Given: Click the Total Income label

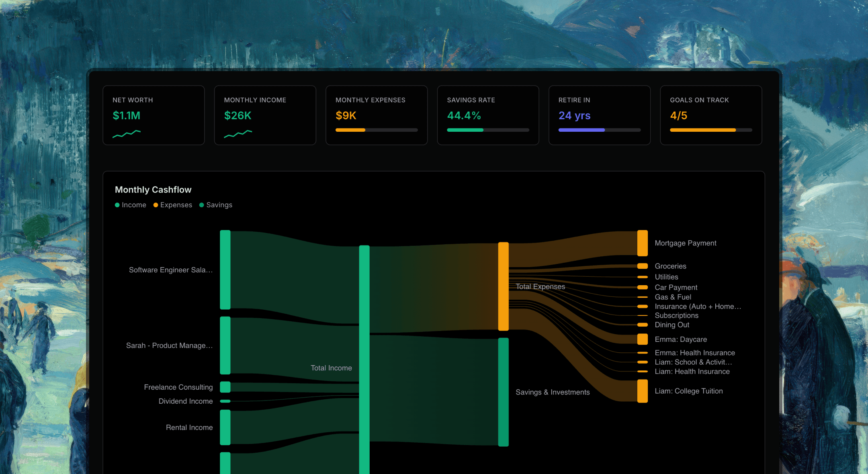Looking at the screenshot, I should (x=331, y=368).
